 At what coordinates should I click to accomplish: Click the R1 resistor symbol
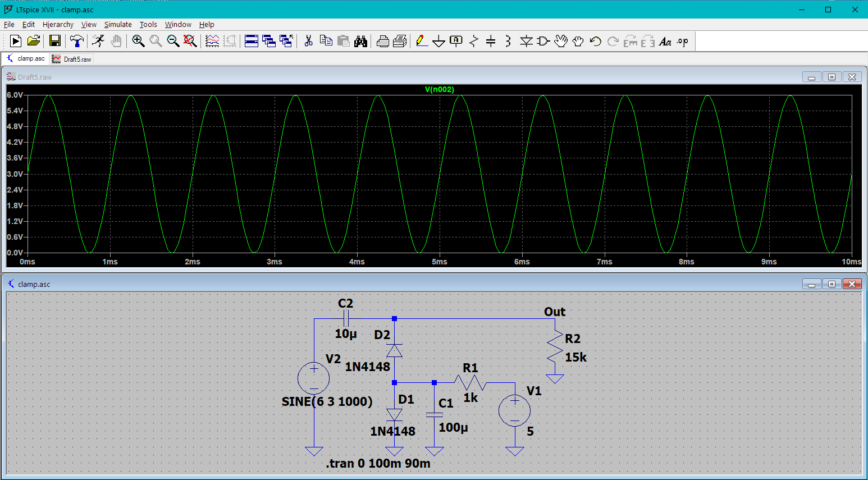pyautogui.click(x=470, y=382)
